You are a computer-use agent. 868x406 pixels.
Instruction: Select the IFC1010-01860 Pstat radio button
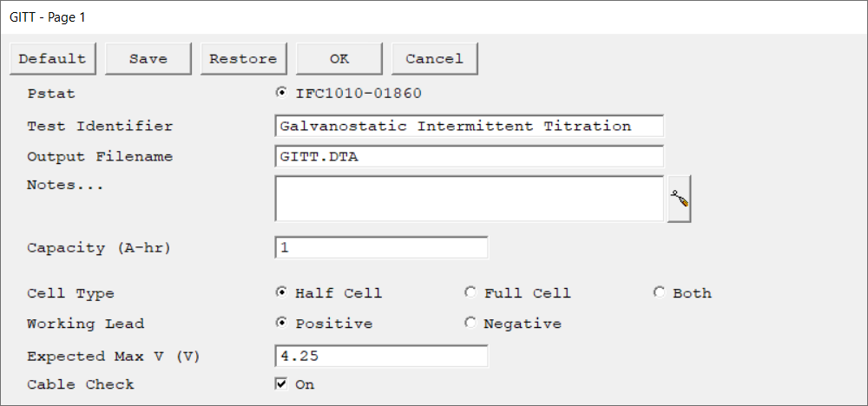[281, 93]
